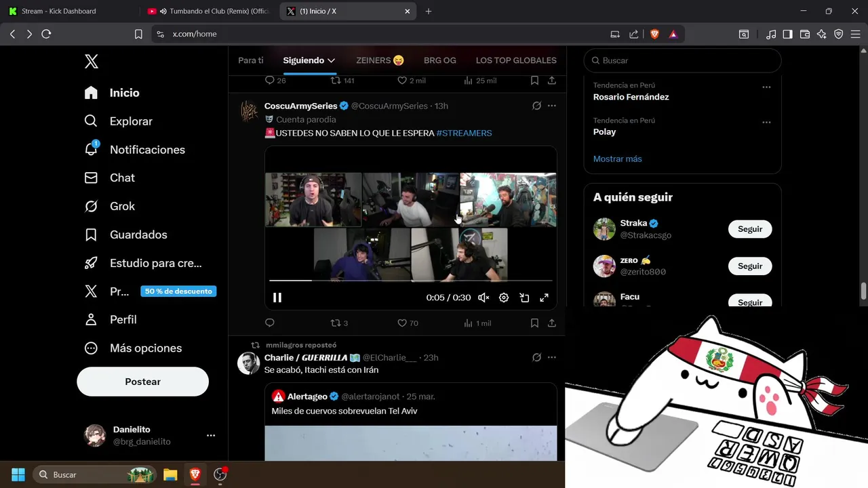
Task: Open CoscuArmySeries profile avatar
Action: (x=249, y=111)
